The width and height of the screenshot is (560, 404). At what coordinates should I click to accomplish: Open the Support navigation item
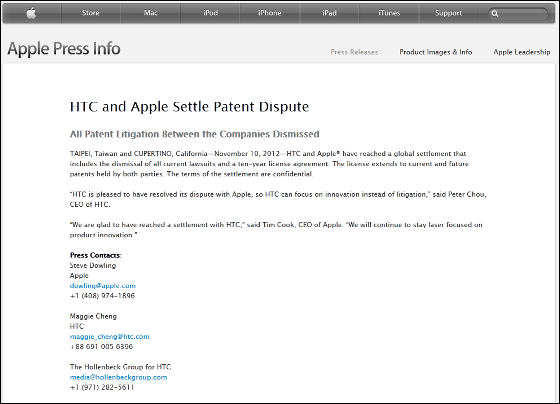(x=448, y=13)
